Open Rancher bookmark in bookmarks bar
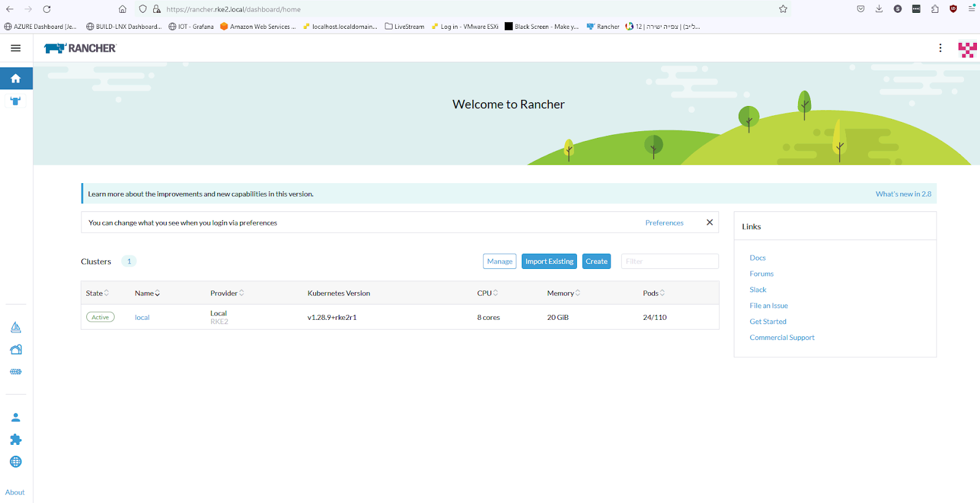Viewport: 980px width, 503px height. pyautogui.click(x=603, y=26)
